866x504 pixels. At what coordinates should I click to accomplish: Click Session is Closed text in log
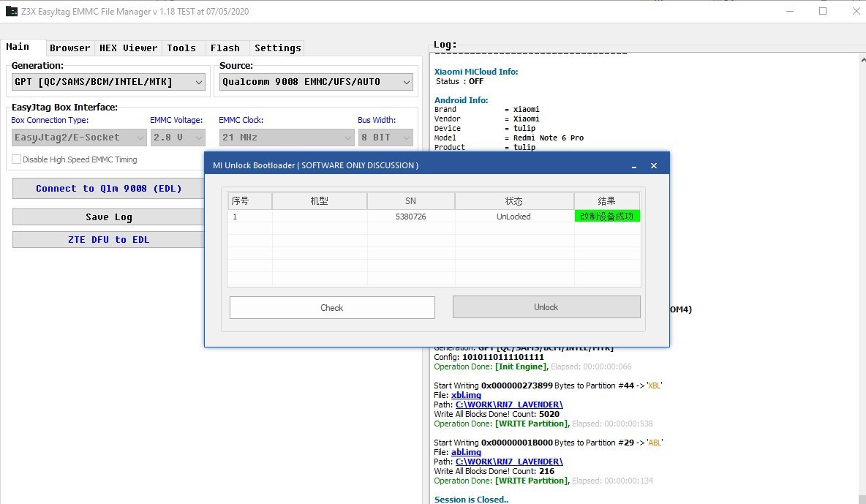pyautogui.click(x=471, y=500)
